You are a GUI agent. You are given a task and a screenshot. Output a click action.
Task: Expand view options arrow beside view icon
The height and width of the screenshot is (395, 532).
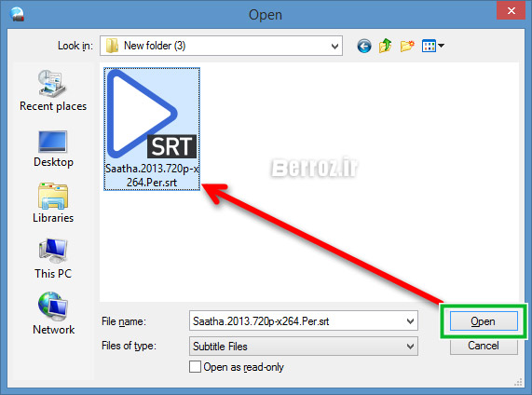point(441,45)
